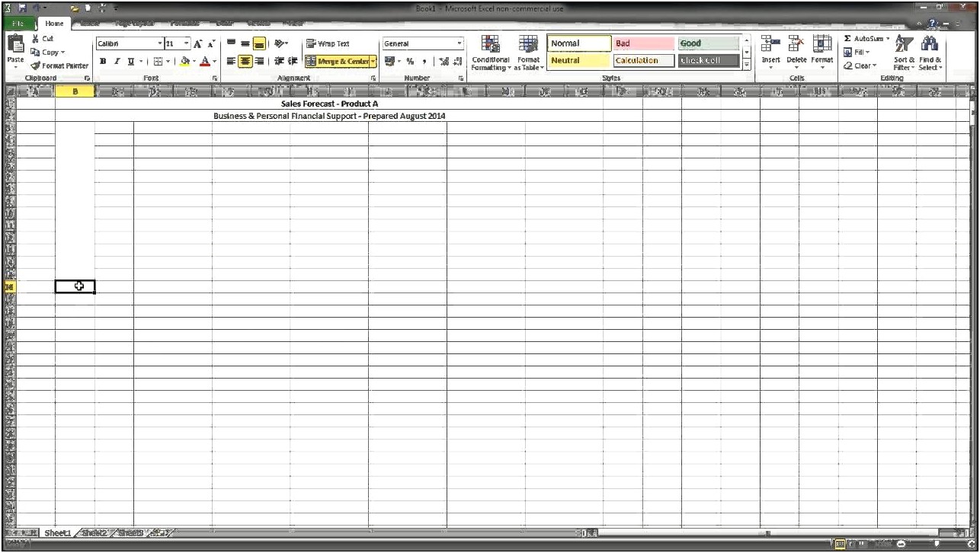Open the Font Color dropdown arrow
980x553 pixels.
coord(214,62)
